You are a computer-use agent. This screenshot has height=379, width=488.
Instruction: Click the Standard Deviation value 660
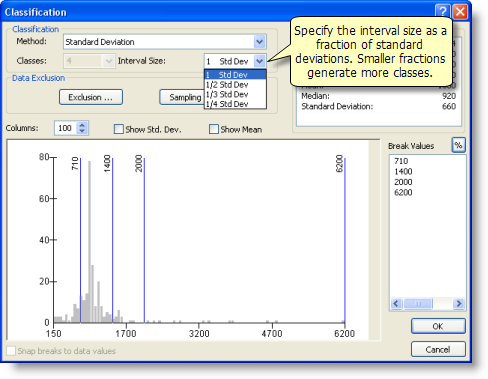click(449, 106)
